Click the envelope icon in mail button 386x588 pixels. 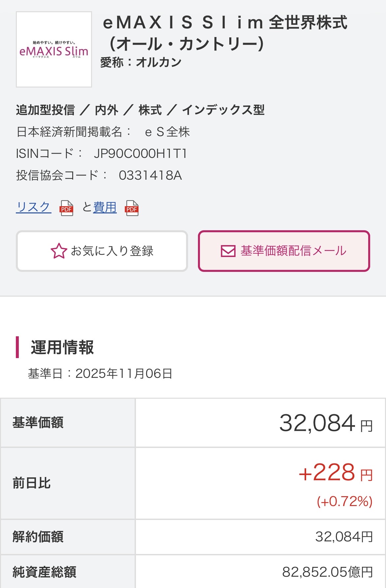[x=228, y=251]
